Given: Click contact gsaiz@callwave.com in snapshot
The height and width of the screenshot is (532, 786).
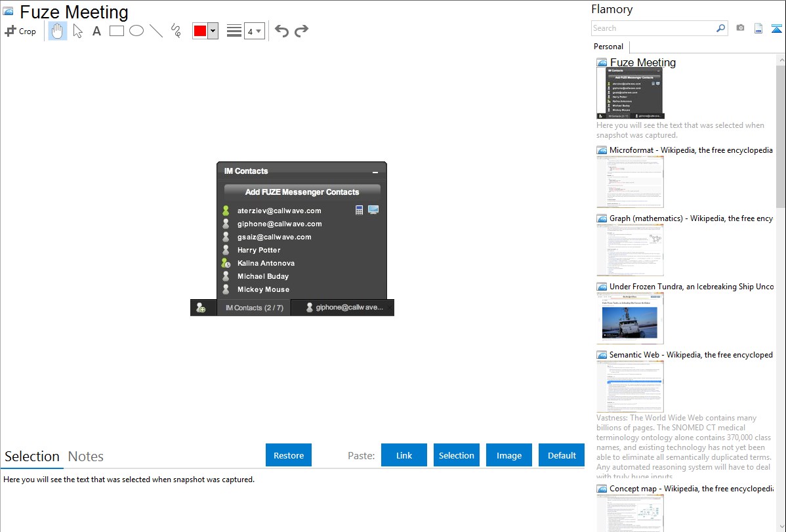Looking at the screenshot, I should tap(274, 237).
